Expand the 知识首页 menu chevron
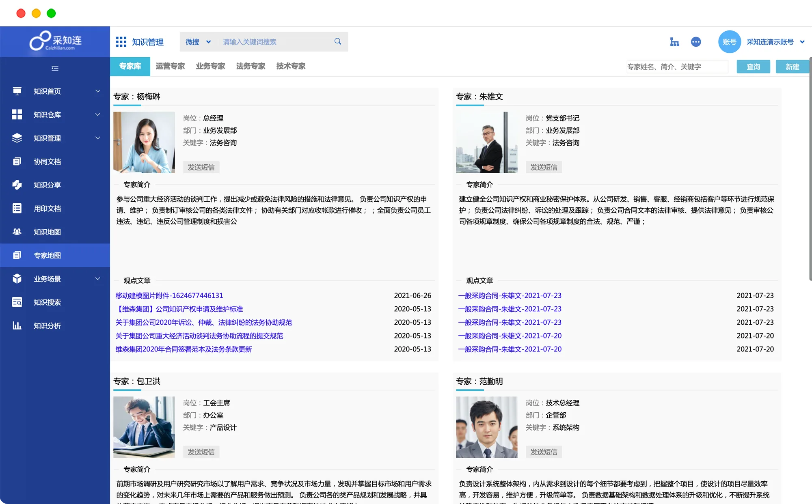The width and height of the screenshot is (812, 504). click(97, 91)
